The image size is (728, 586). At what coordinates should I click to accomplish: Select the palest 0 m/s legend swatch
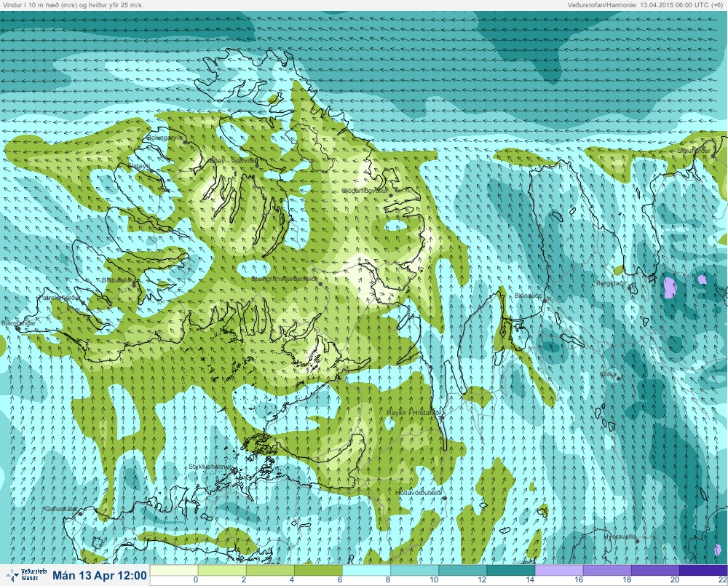tap(174, 570)
